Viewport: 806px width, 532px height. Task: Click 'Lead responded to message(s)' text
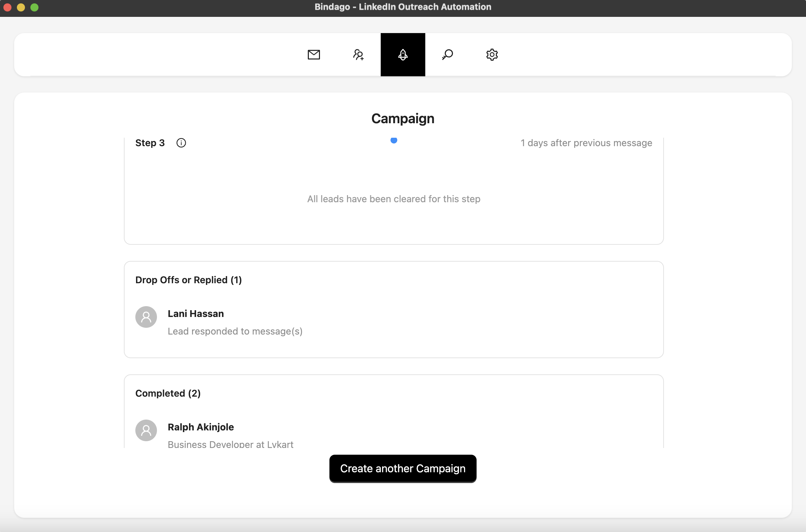click(x=235, y=331)
